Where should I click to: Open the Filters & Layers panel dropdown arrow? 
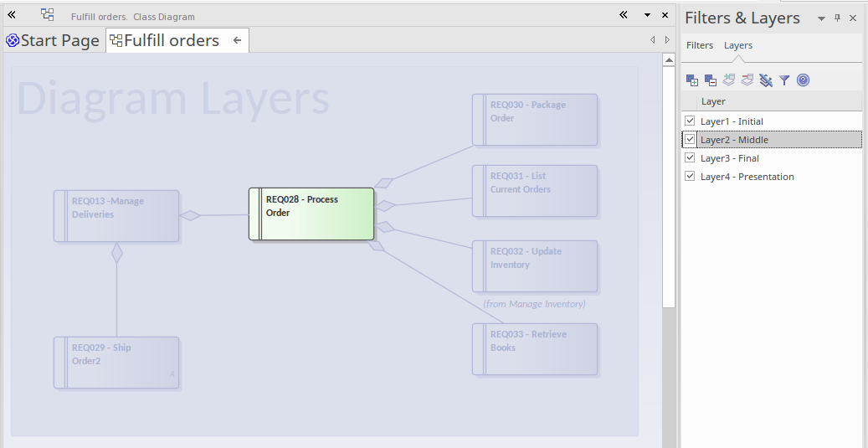click(821, 18)
